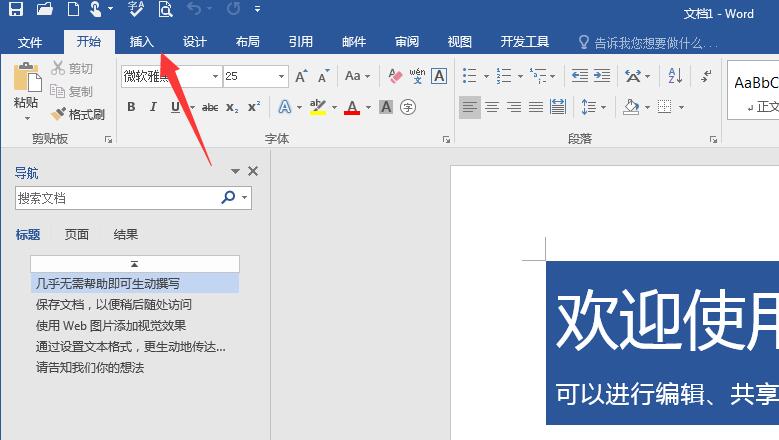
Task: Open the font name dropdown
Action: coord(215,76)
